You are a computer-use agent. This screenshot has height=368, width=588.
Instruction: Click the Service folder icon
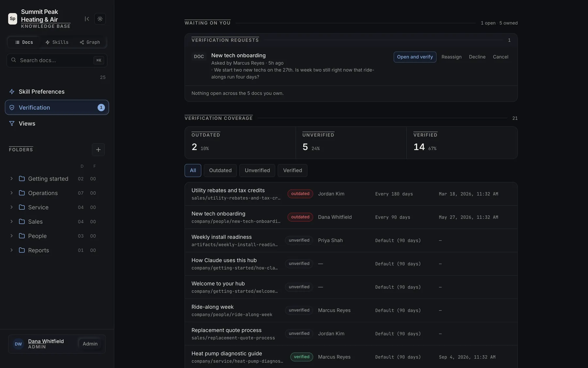coord(22,207)
